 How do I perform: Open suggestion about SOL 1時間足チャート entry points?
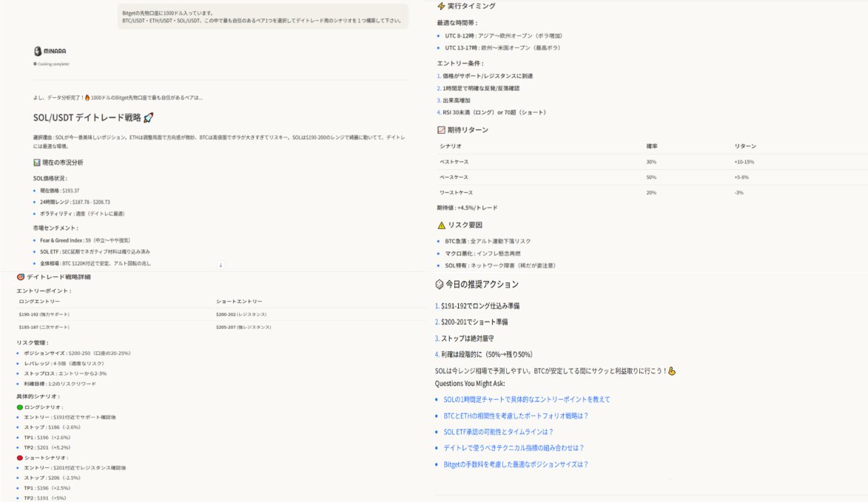pyautogui.click(x=526, y=399)
